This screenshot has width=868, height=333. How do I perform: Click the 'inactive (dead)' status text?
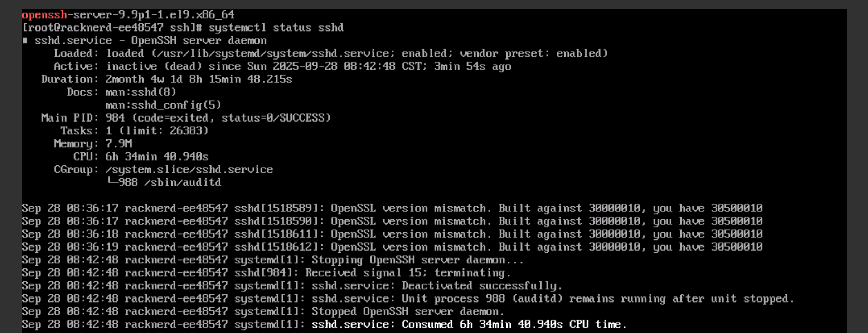(154, 66)
